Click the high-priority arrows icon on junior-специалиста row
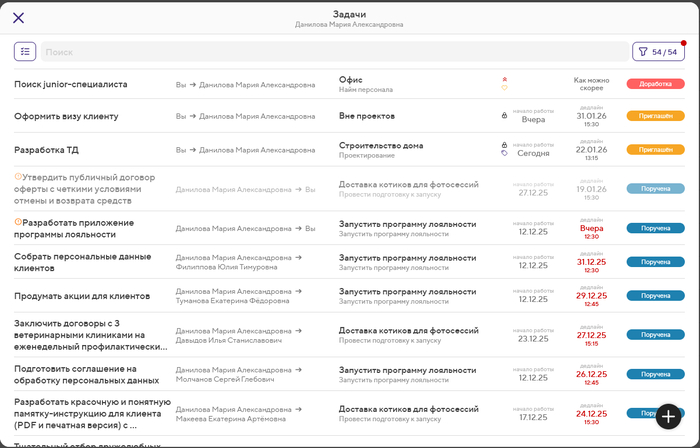 [504, 79]
